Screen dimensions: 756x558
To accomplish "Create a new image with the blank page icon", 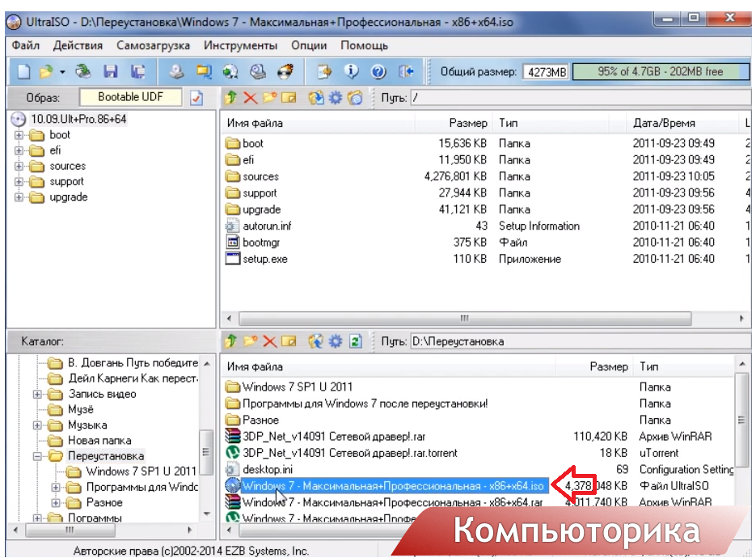I will [x=23, y=72].
